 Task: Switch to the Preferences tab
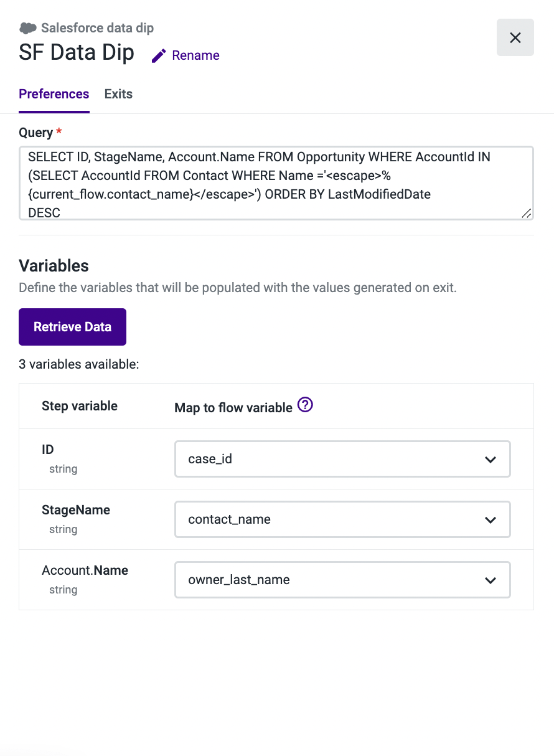(54, 94)
